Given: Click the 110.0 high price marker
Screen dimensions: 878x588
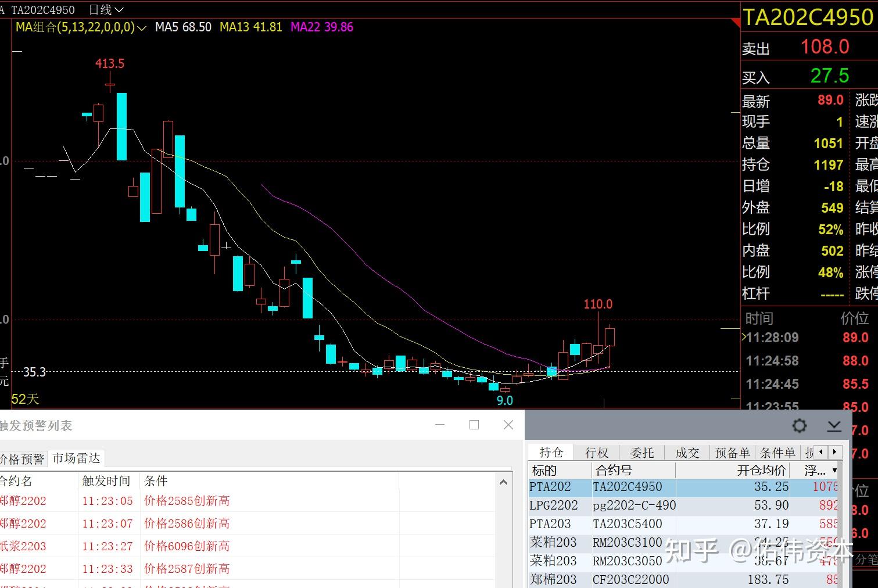Looking at the screenshot, I should point(598,304).
